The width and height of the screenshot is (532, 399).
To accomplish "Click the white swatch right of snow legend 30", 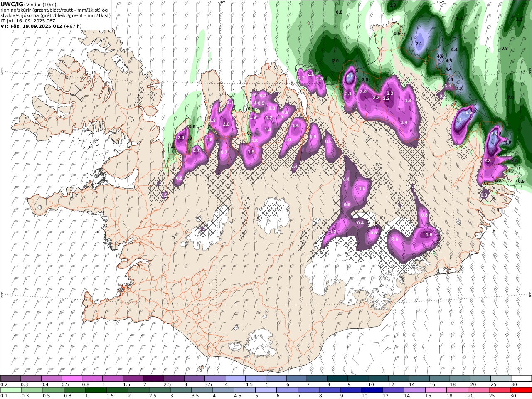I will (521, 378).
